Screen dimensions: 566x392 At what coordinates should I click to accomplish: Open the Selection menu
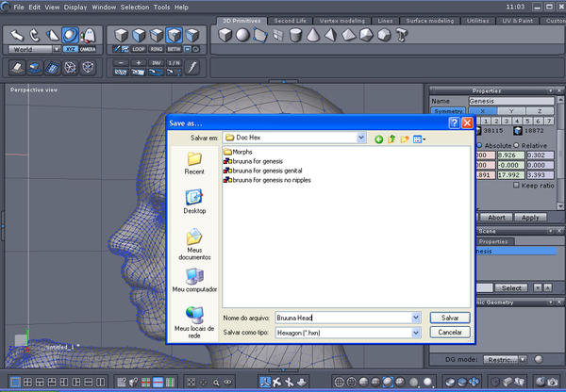pyautogui.click(x=135, y=8)
